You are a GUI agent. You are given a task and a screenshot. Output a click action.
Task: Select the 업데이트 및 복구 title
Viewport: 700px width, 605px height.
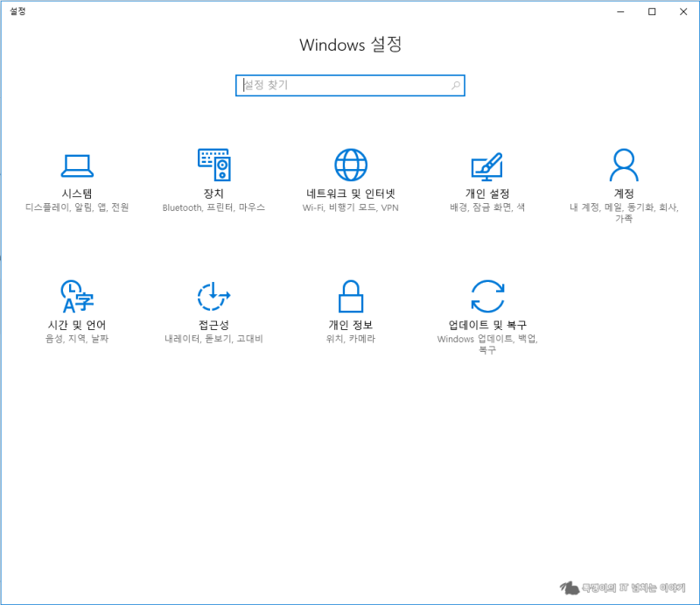[487, 325]
